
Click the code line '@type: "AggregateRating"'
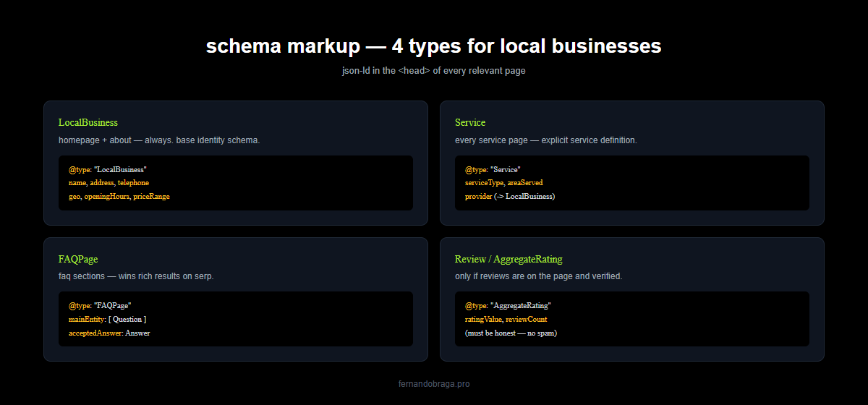tap(508, 305)
